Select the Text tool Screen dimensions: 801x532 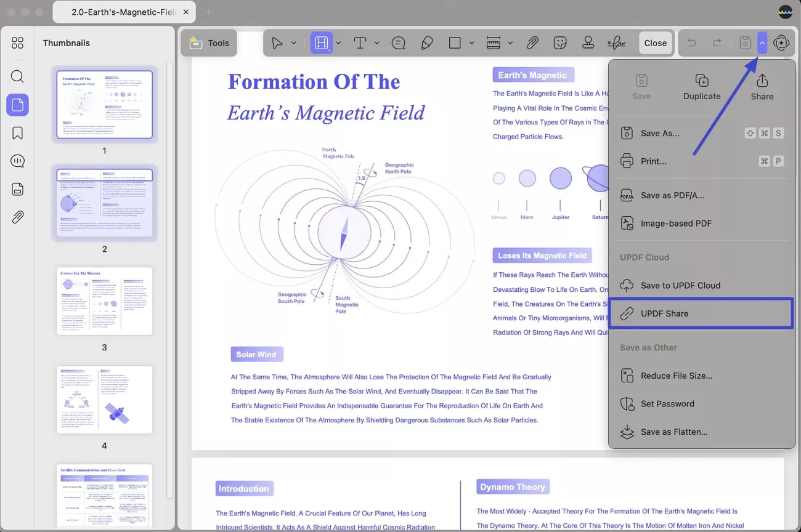(359, 42)
